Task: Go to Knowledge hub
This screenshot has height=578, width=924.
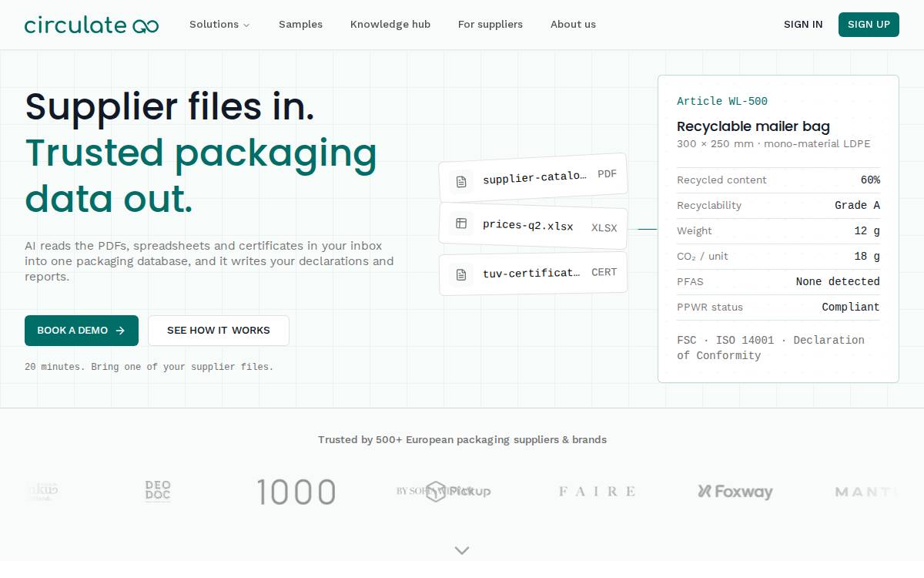Action: tap(390, 25)
